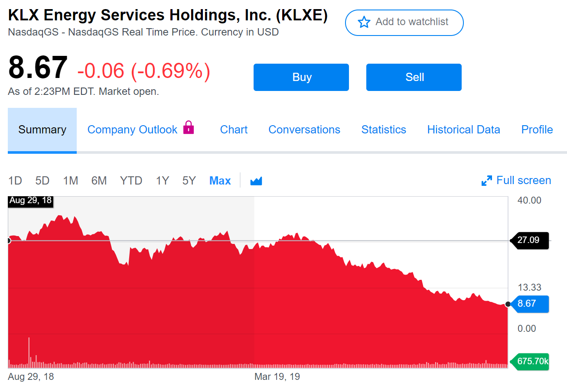Click the expand arrows next to Full screen
This screenshot has height=392, width=567.
(x=487, y=180)
